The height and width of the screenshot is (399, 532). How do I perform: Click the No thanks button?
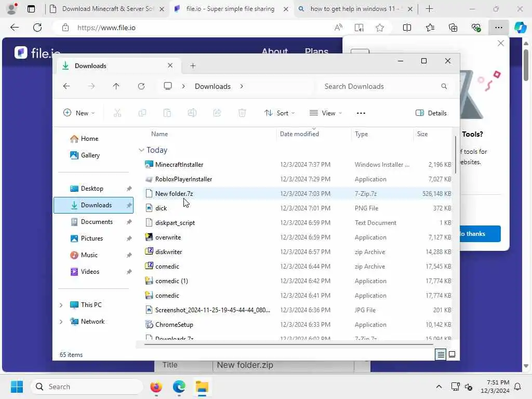click(x=480, y=234)
